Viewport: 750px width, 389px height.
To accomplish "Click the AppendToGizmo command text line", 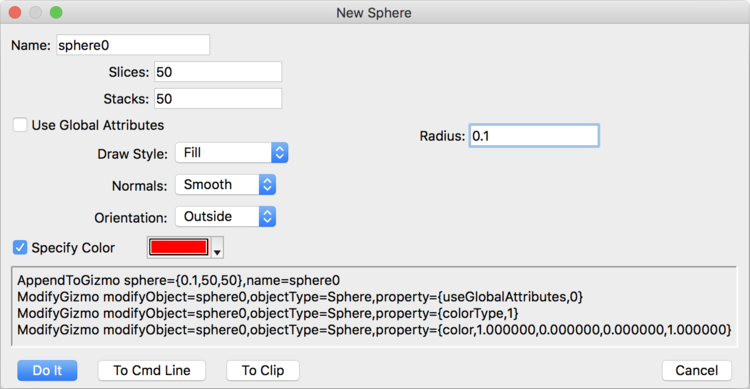I will coord(178,280).
